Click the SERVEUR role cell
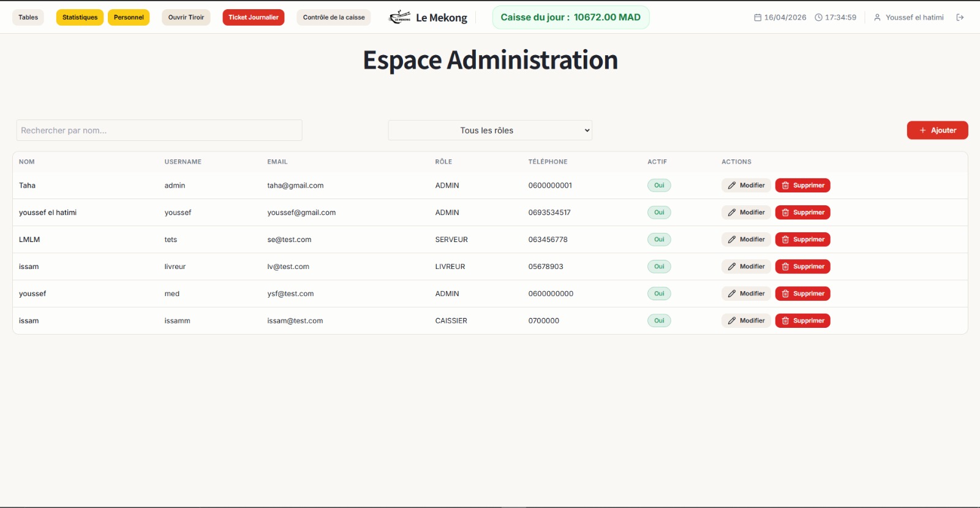This screenshot has height=508, width=980. [451, 240]
